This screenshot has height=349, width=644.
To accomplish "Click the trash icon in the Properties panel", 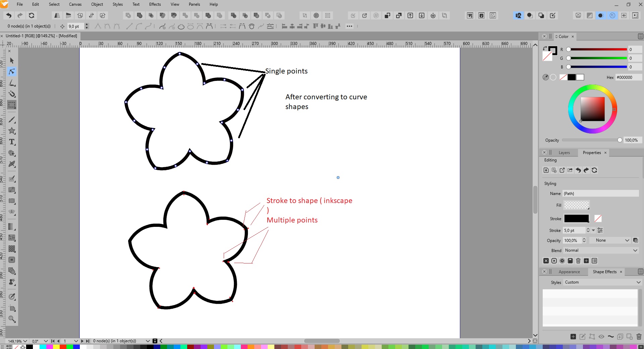I will click(x=578, y=261).
